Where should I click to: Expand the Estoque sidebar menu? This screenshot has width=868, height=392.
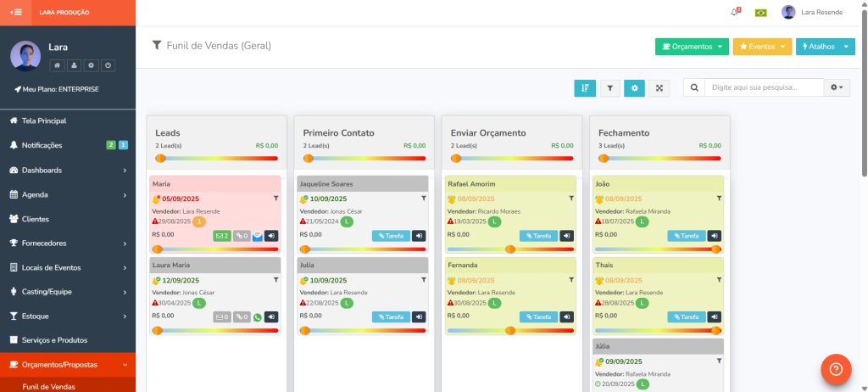tap(68, 316)
